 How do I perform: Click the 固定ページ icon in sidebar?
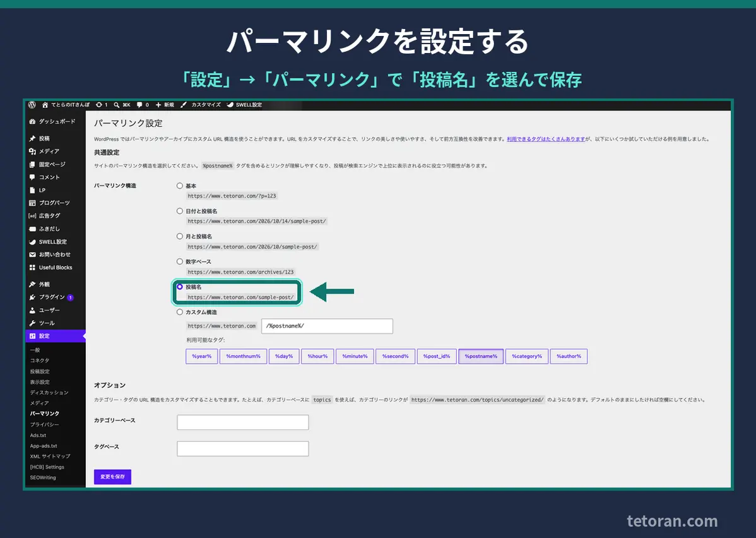[x=32, y=165]
